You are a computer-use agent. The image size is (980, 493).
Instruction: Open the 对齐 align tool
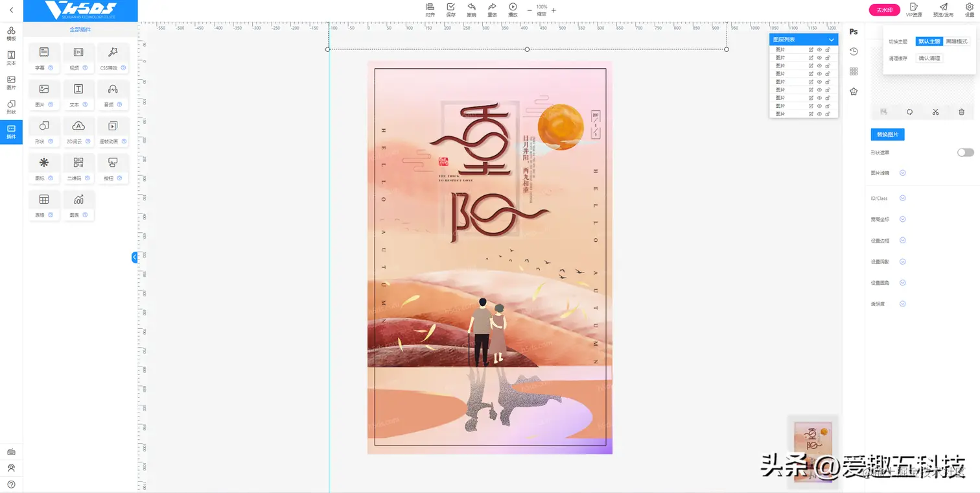(430, 9)
